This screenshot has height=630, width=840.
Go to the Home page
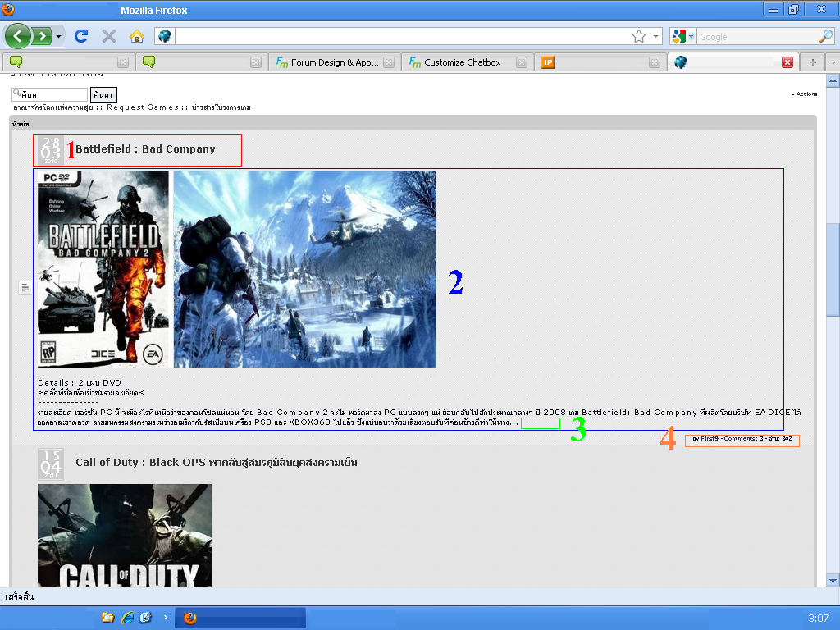pos(137,36)
